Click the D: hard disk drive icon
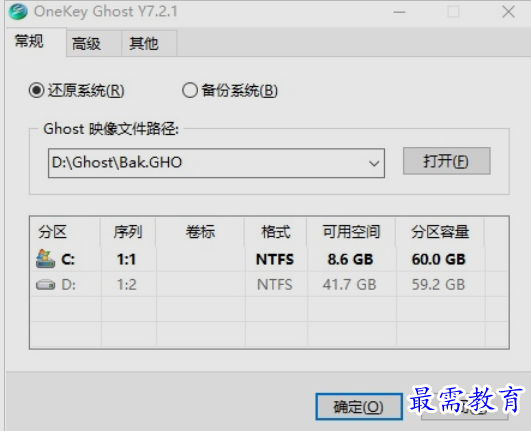 (x=45, y=284)
